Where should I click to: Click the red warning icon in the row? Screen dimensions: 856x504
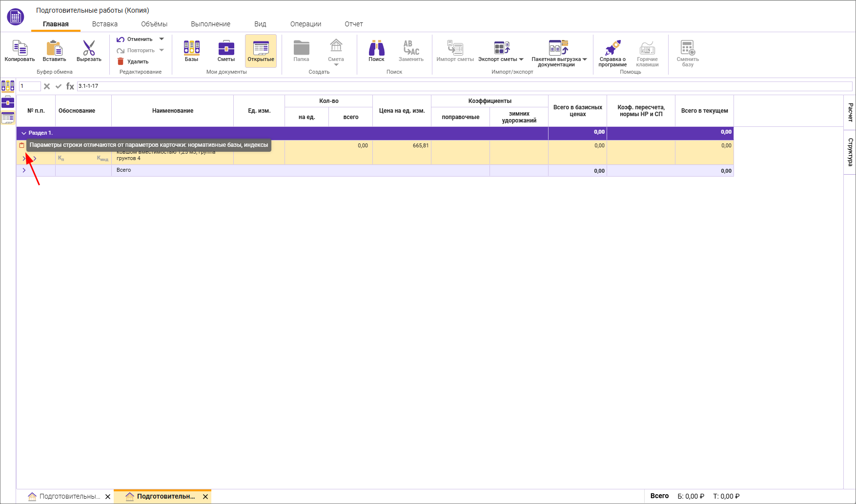click(x=21, y=145)
